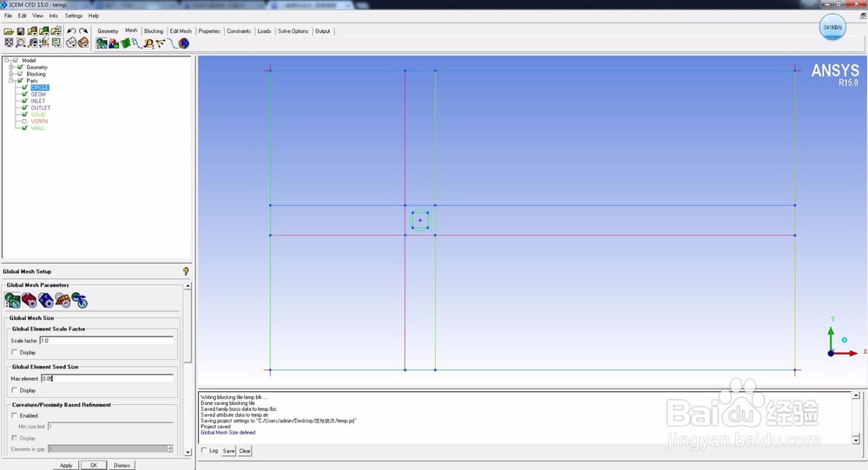Check Display under Scale Factor

pyautogui.click(x=15, y=352)
